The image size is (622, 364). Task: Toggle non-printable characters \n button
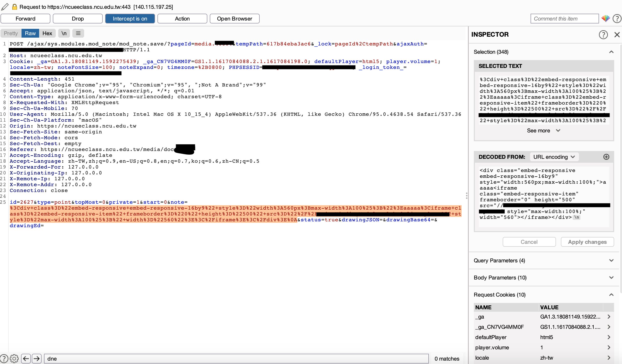click(64, 33)
